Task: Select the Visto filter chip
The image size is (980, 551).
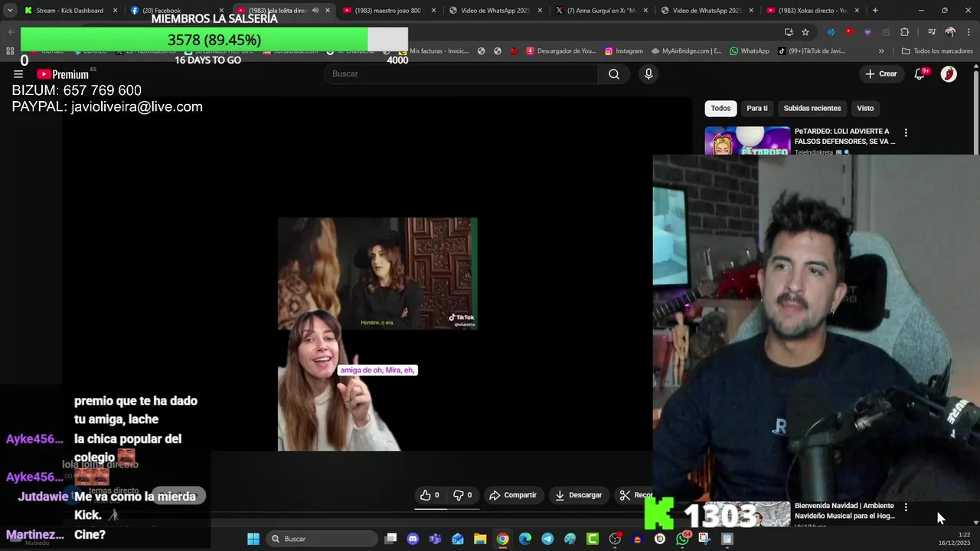Action: (x=865, y=108)
